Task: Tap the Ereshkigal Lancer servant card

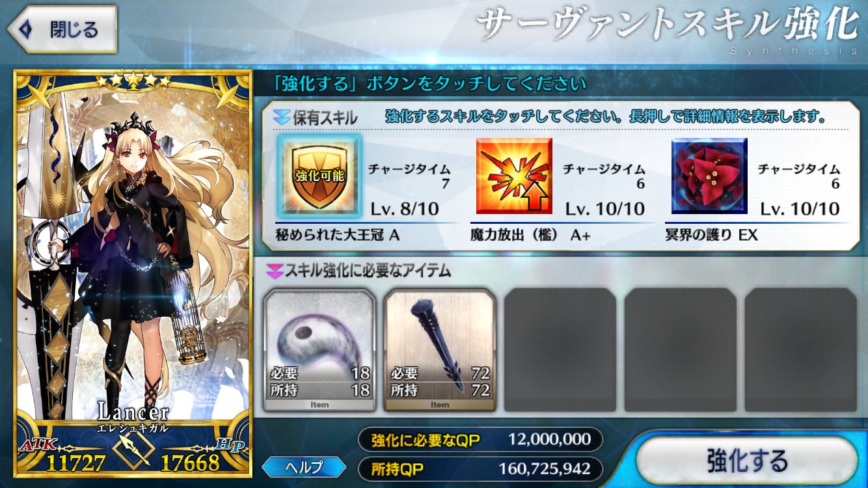Action: (x=133, y=273)
